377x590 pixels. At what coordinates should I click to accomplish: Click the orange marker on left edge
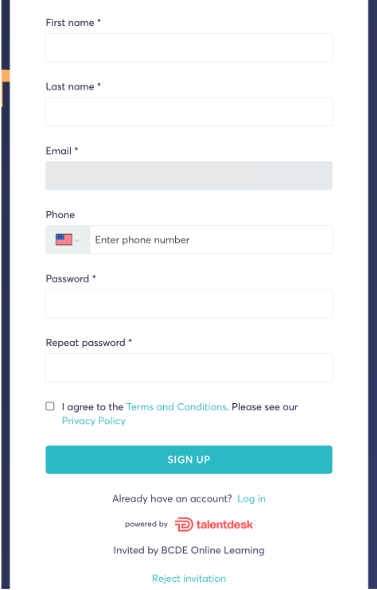(x=5, y=76)
